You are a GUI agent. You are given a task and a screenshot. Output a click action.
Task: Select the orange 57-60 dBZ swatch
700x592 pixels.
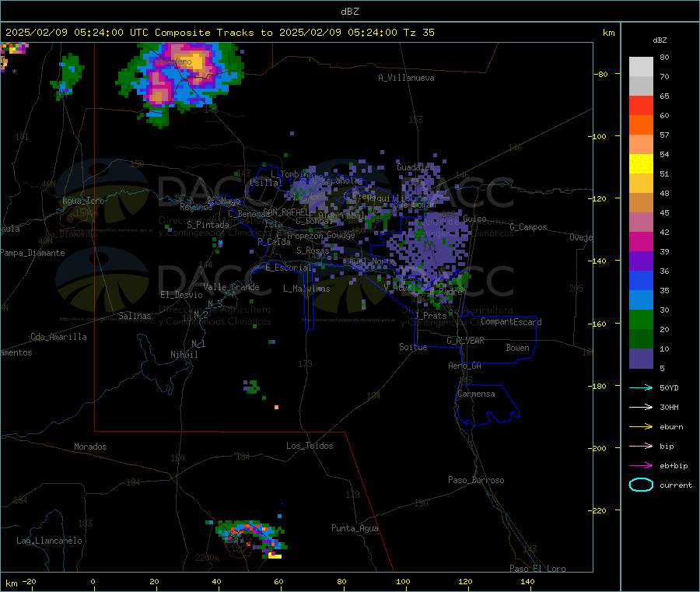[x=641, y=125]
